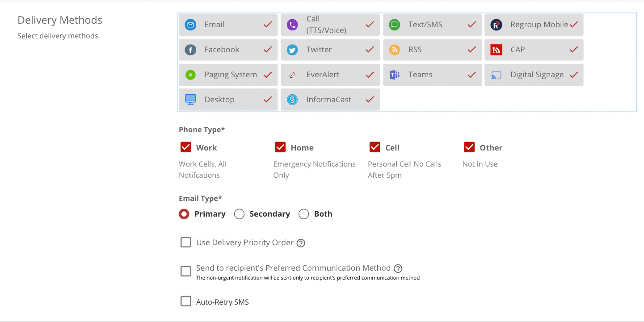
Task: Choose Both as email type
Action: tap(304, 214)
